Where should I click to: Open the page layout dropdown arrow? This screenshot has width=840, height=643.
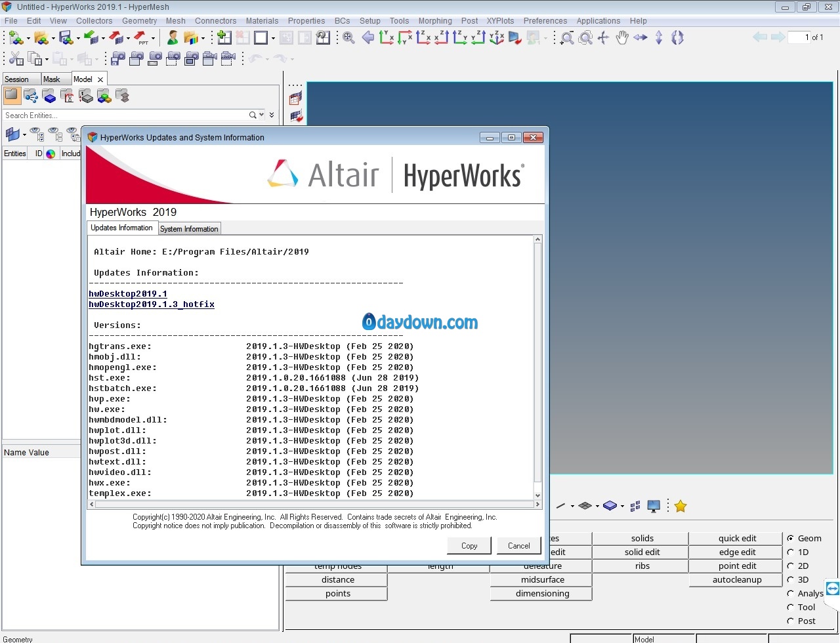[x=273, y=38]
